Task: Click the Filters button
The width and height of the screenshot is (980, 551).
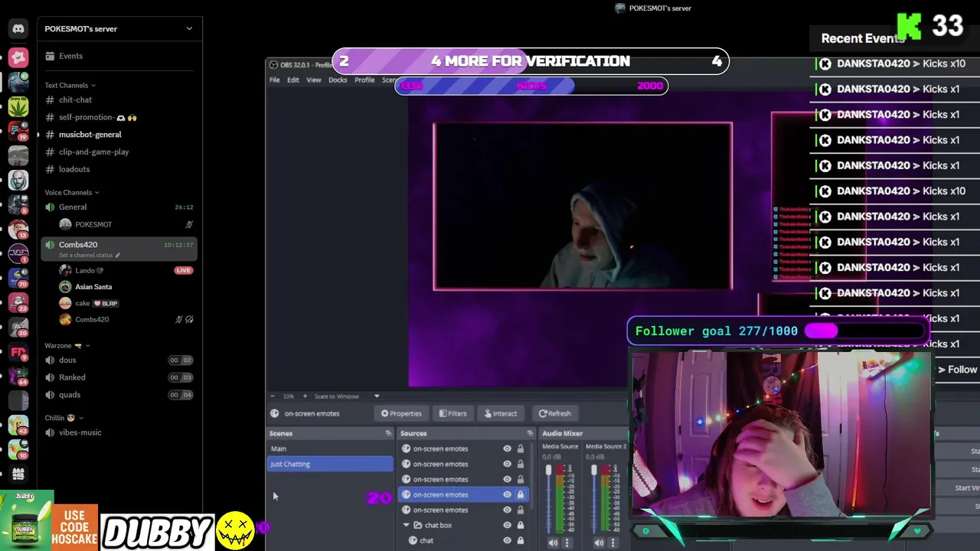Action: 452,413
